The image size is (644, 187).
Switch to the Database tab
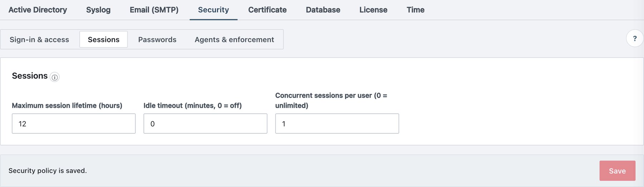point(323,10)
